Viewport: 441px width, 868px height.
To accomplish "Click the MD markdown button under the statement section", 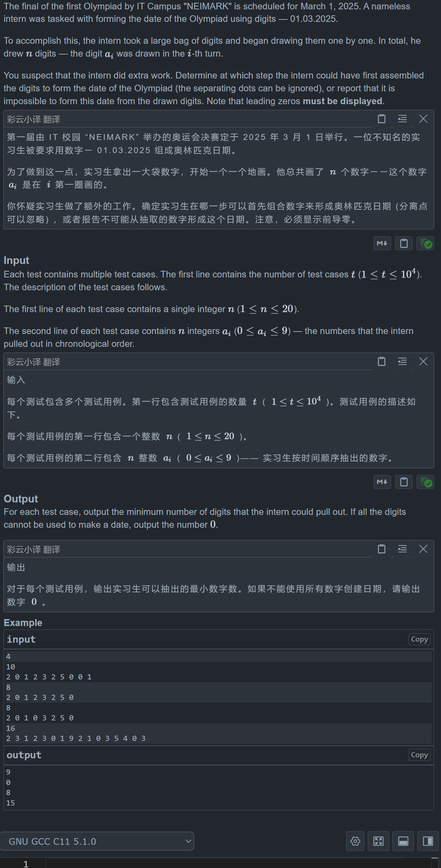I will coord(382,243).
